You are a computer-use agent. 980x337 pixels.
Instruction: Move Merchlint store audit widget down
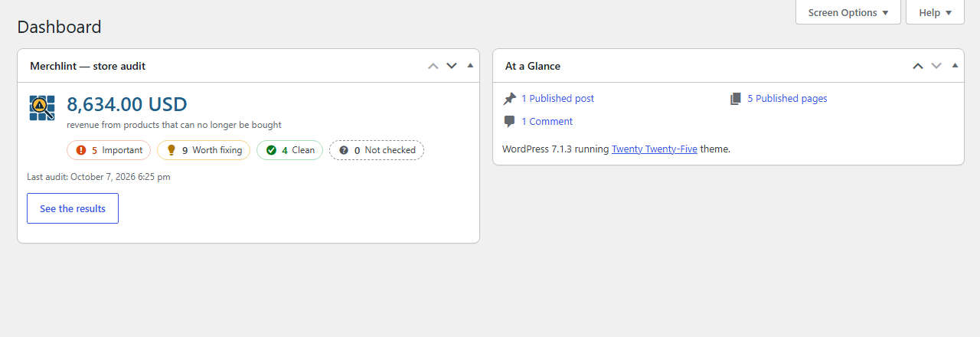click(x=452, y=66)
